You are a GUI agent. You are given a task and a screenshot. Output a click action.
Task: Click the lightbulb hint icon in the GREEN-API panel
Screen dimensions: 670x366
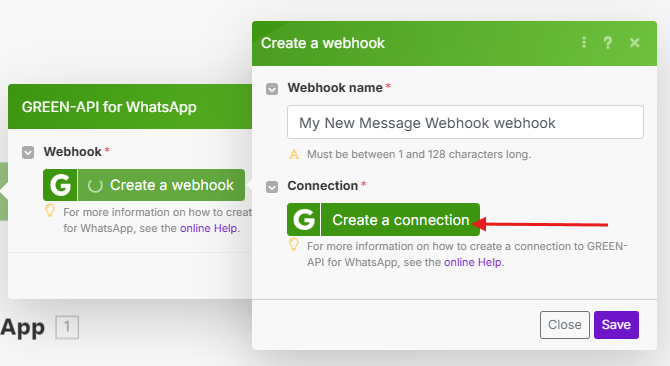[x=50, y=211]
